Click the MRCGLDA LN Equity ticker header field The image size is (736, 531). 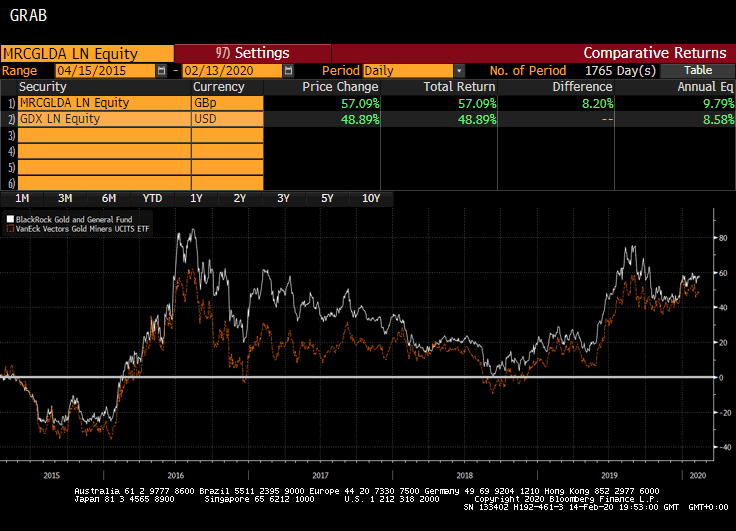(87, 54)
